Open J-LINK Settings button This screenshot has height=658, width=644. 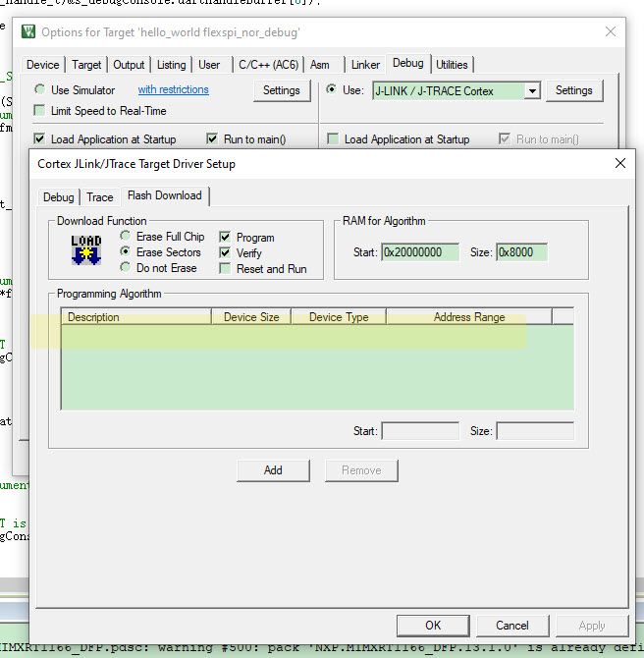(574, 90)
